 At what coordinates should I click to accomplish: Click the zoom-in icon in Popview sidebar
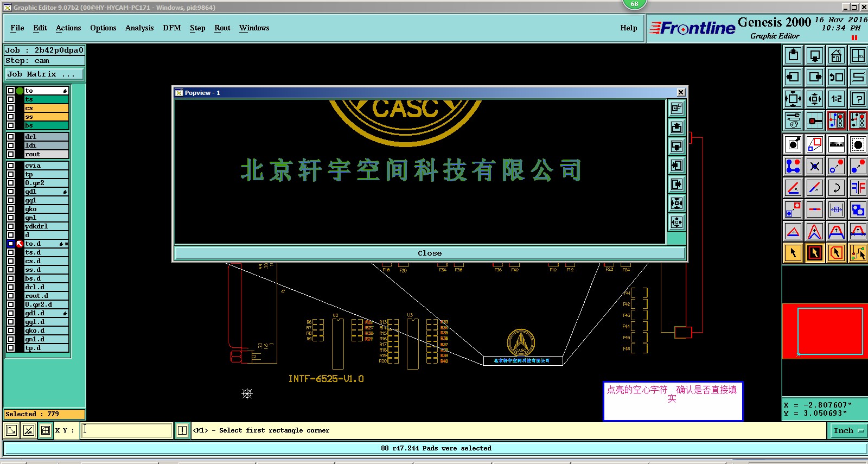pyautogui.click(x=676, y=108)
